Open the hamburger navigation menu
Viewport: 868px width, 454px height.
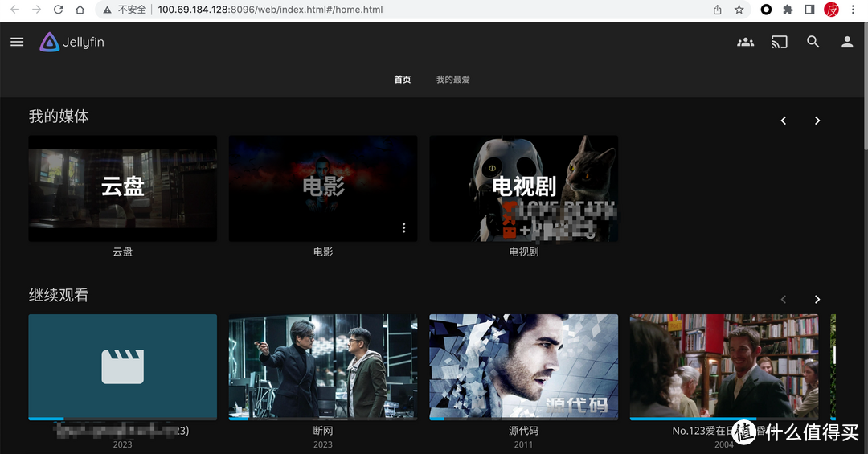pyautogui.click(x=17, y=42)
